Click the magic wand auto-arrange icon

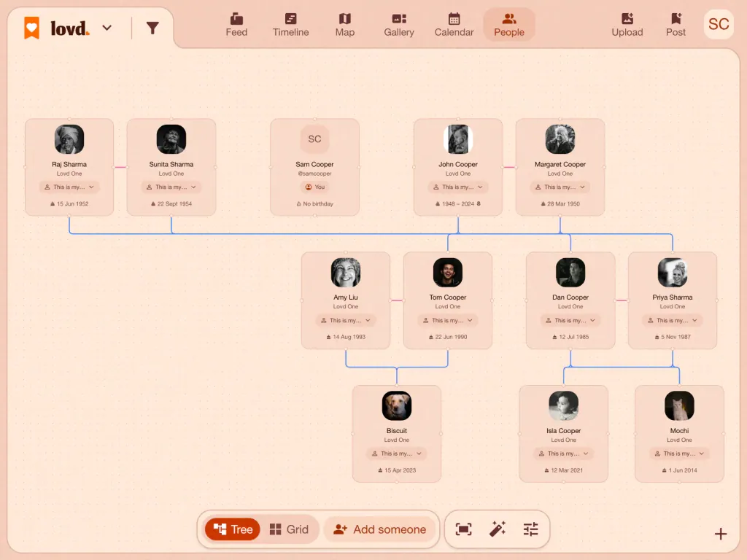(498, 529)
